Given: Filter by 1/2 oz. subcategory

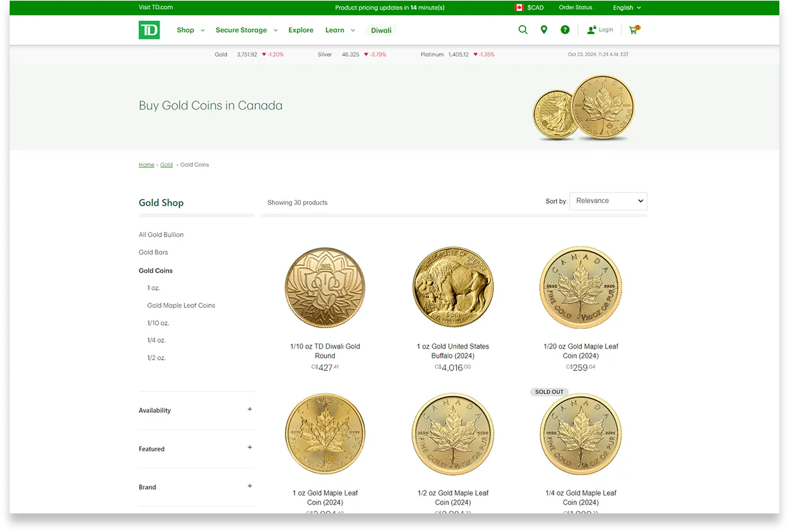Looking at the screenshot, I should pos(157,358).
